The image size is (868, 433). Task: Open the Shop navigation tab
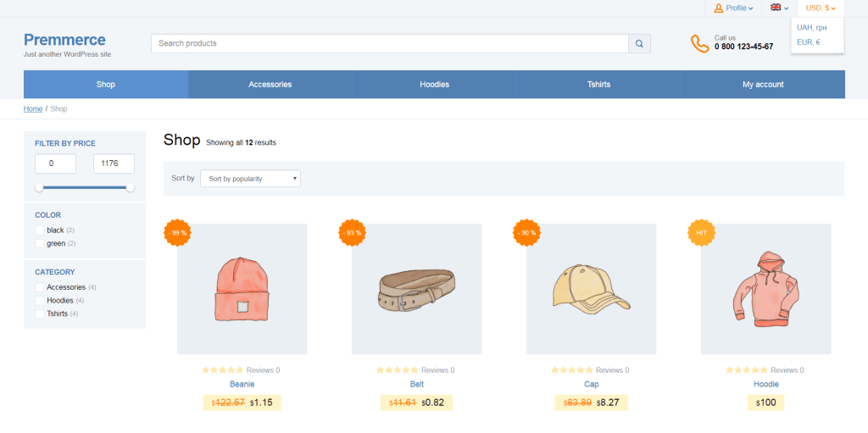(106, 85)
